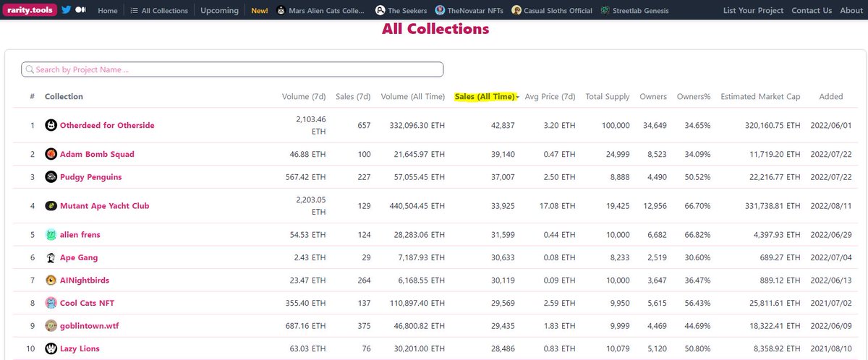Screen dimensions: 868x360
Task: Sort by Sales (7d) column header
Action: pyautogui.click(x=353, y=97)
